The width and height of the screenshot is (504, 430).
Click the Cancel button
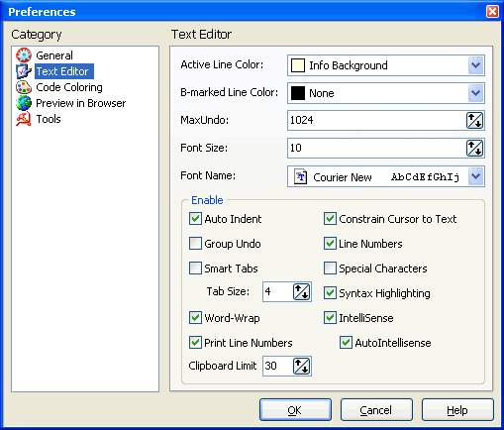click(376, 410)
